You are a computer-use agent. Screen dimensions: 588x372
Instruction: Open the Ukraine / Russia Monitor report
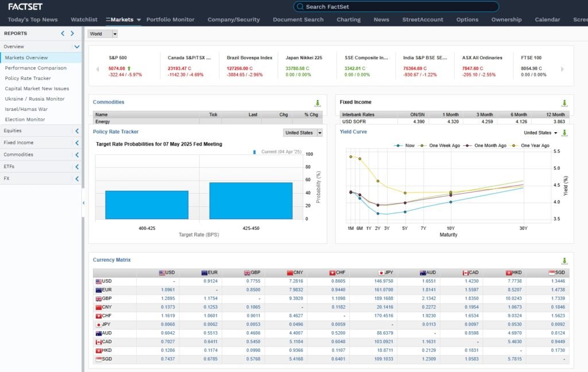[x=34, y=99]
